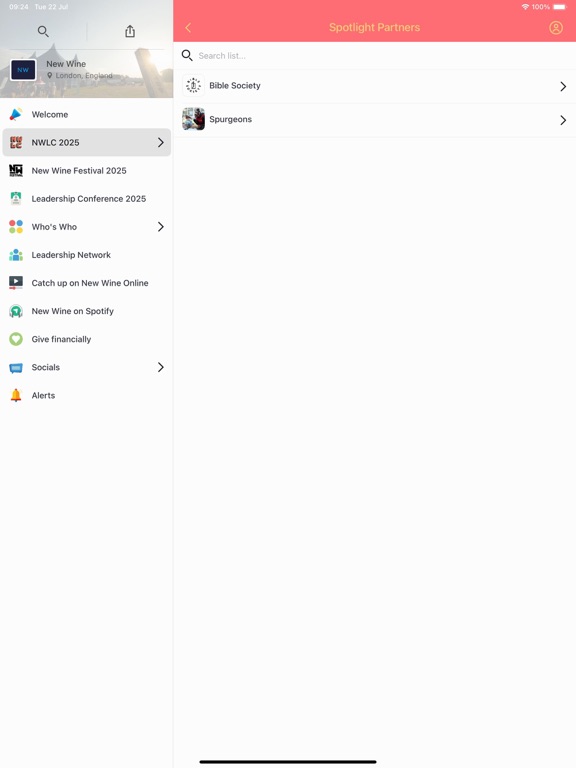Open the Who's Who menu item
Image resolution: width=576 pixels, height=768 pixels.
(x=87, y=227)
